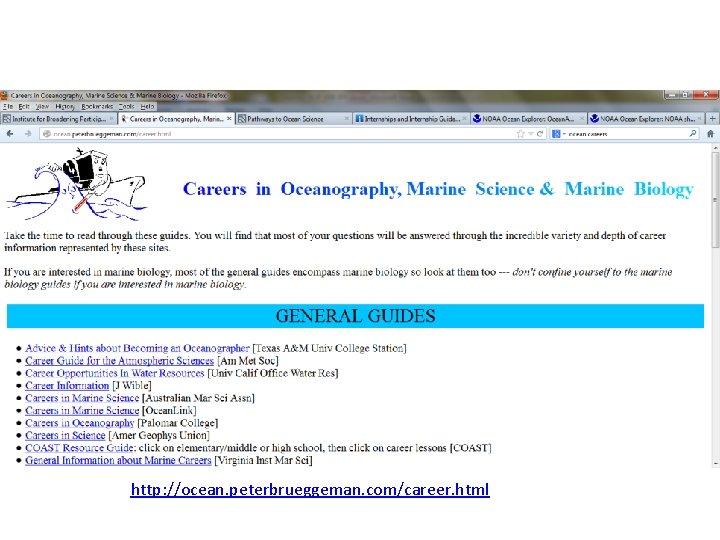The height and width of the screenshot is (540, 720).
Task: Open the Firefox home page icon
Action: coord(710,134)
